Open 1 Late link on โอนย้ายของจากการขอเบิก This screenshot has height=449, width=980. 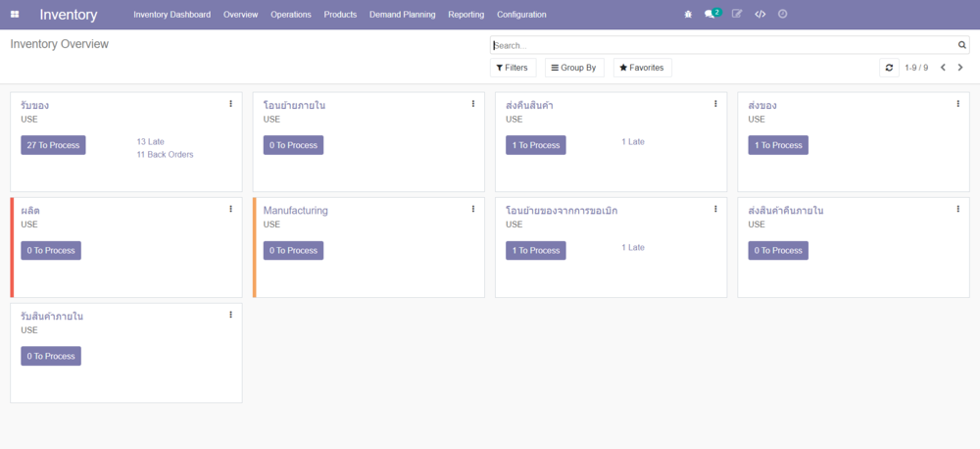632,247
